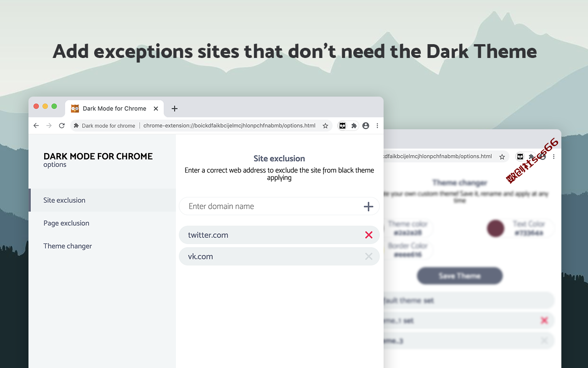Image resolution: width=588 pixels, height=368 pixels.
Task: Click the owl extension icon in the back window
Action: click(x=520, y=157)
